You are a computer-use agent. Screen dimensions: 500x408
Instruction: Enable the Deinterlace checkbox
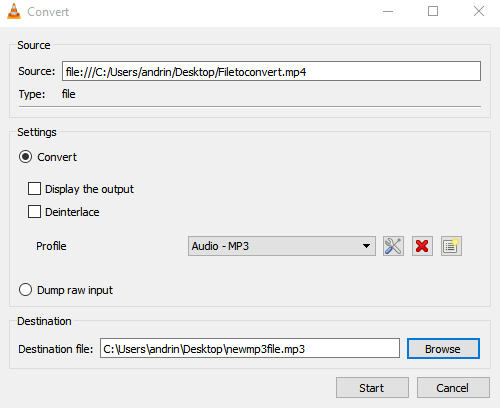(34, 212)
